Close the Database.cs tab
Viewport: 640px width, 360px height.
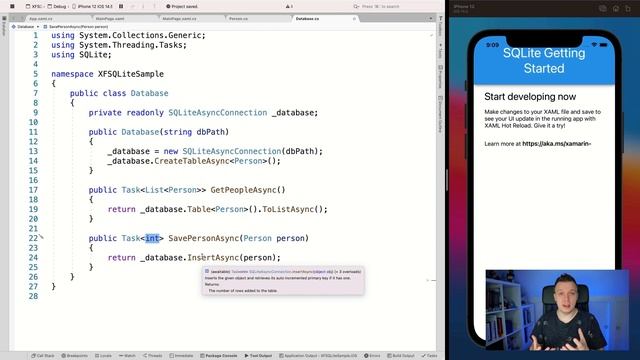click(354, 19)
